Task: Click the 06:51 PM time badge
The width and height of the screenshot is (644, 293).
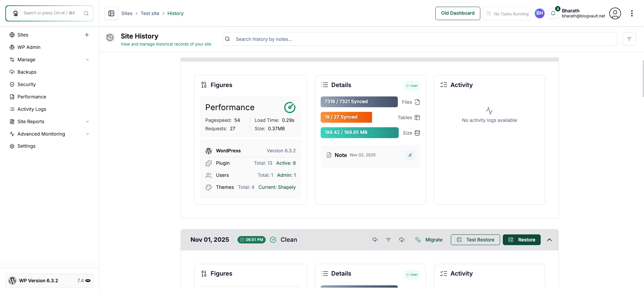Action: pyautogui.click(x=252, y=240)
